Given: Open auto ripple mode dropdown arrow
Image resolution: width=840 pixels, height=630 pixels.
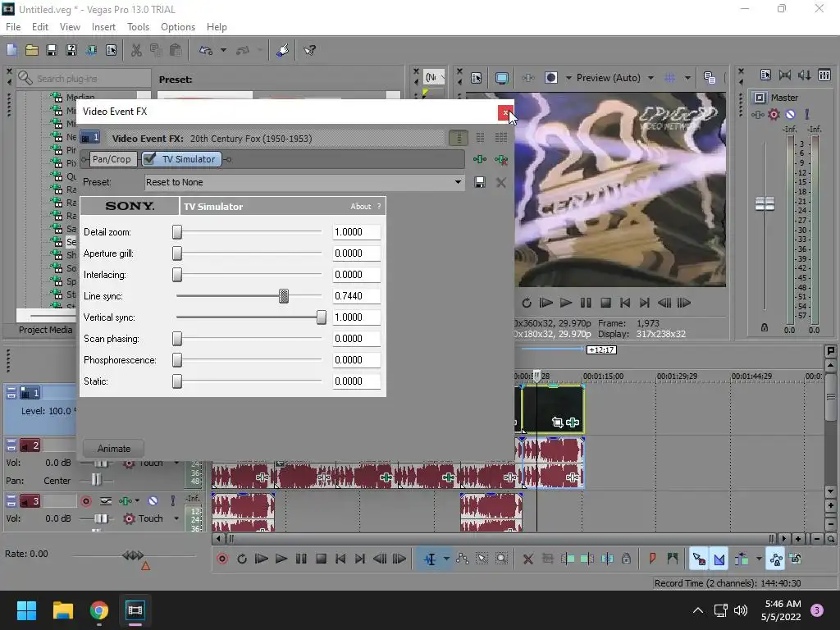Looking at the screenshot, I should pyautogui.click(x=759, y=559).
